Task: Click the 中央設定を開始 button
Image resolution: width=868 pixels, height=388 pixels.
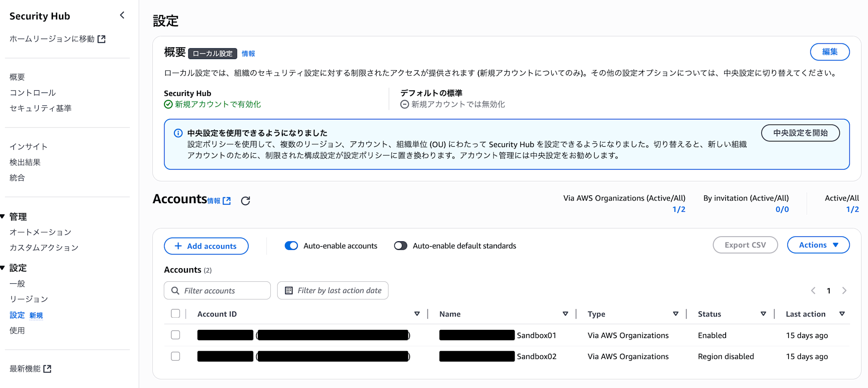Action: [x=800, y=133]
